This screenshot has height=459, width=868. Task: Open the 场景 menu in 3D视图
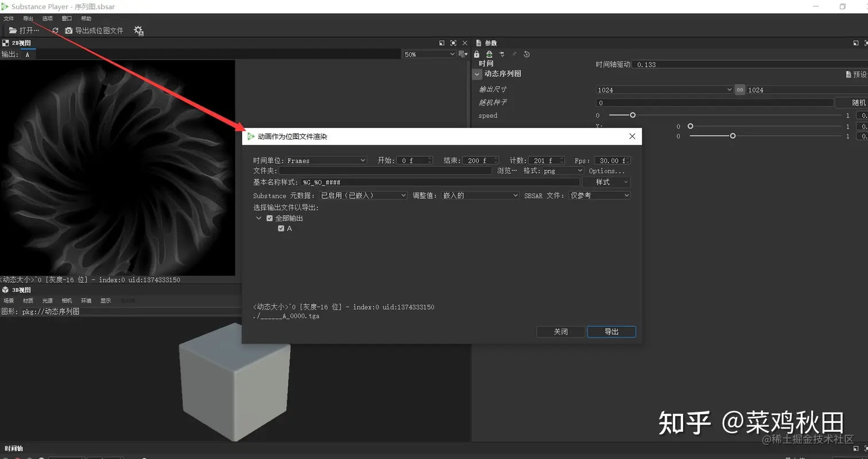pyautogui.click(x=9, y=301)
